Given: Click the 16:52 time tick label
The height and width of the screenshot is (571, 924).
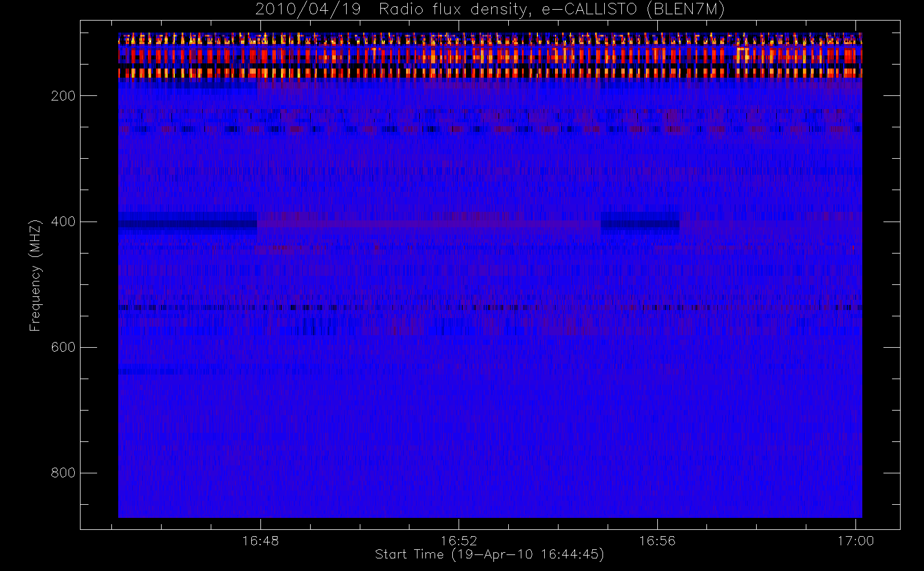Looking at the screenshot, I should (459, 541).
